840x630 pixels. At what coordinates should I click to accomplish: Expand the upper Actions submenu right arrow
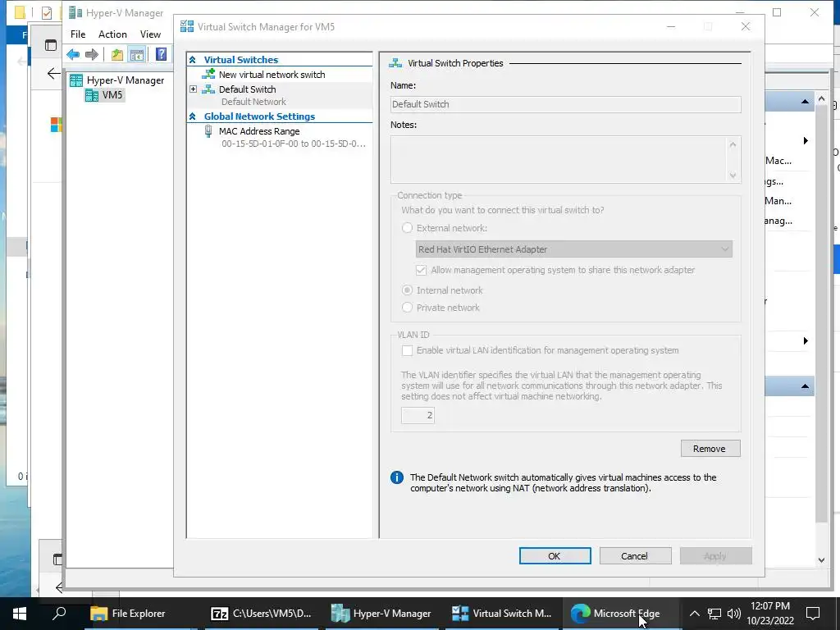coord(806,141)
